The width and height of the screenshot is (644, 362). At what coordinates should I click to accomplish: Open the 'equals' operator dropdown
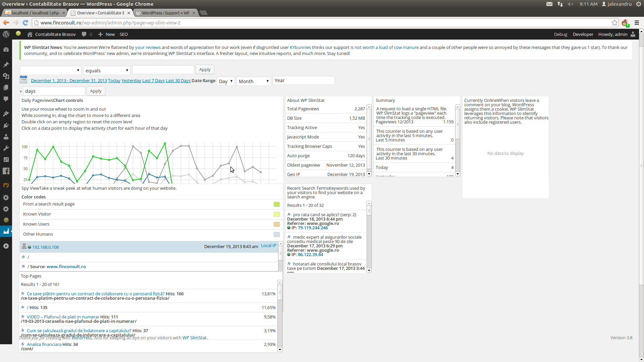[x=107, y=70]
